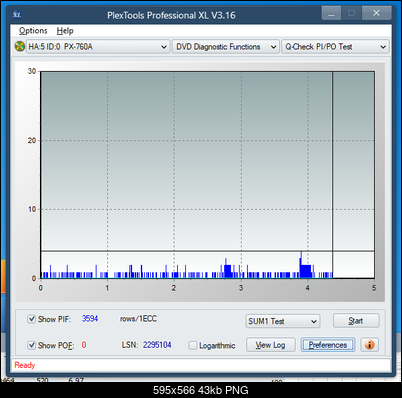The image size is (402, 398).
Task: Click the View Log button
Action: (x=271, y=345)
